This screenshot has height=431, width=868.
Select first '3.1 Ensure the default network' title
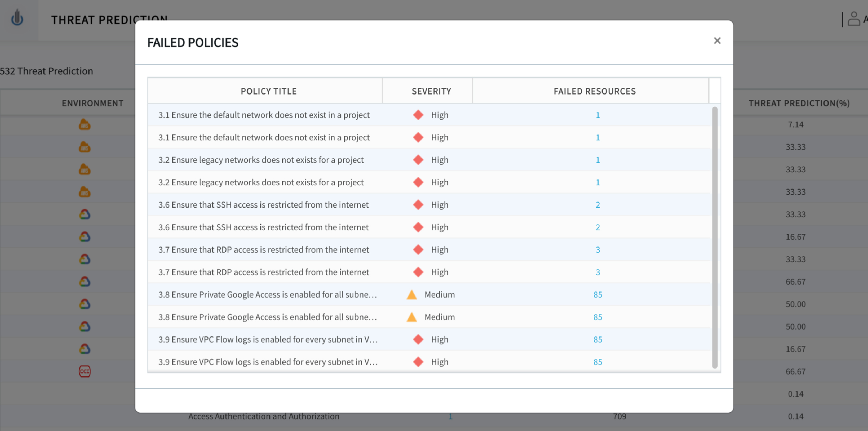(x=264, y=115)
